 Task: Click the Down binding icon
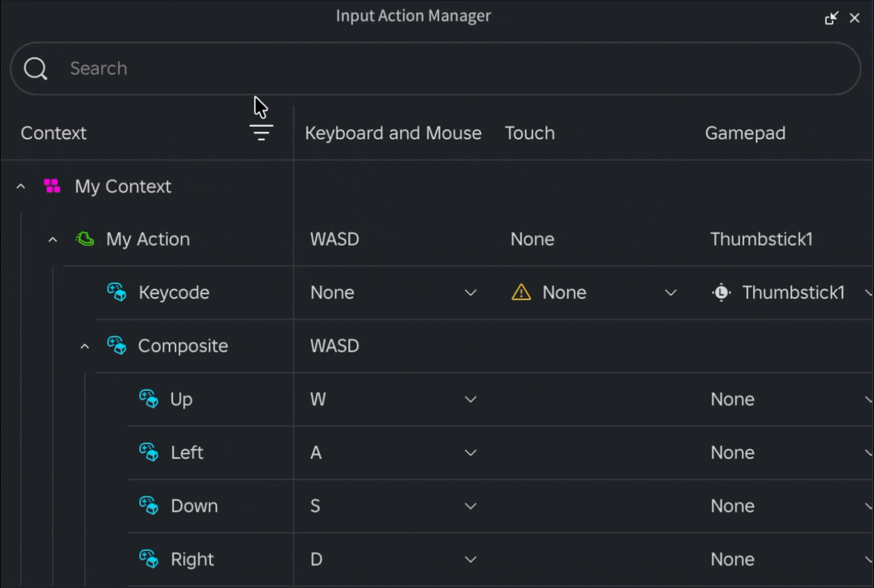tap(149, 506)
